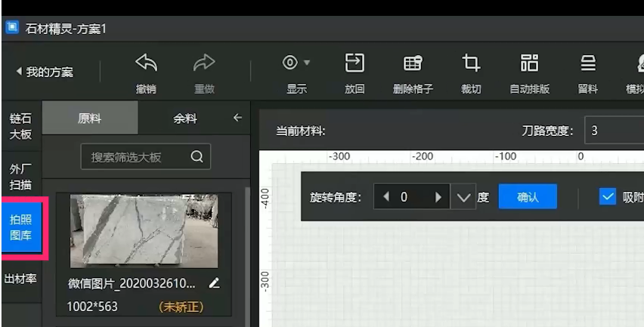Click the 确认 confirm button

(527, 197)
